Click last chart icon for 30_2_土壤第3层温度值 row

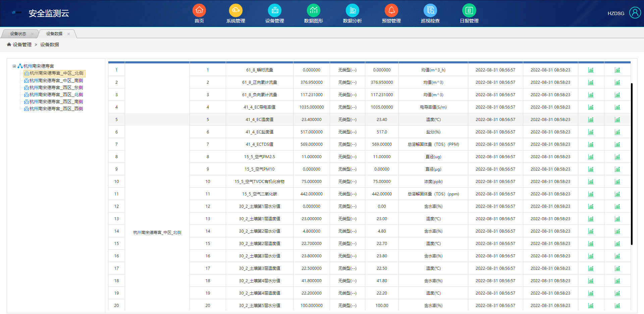tap(618, 268)
